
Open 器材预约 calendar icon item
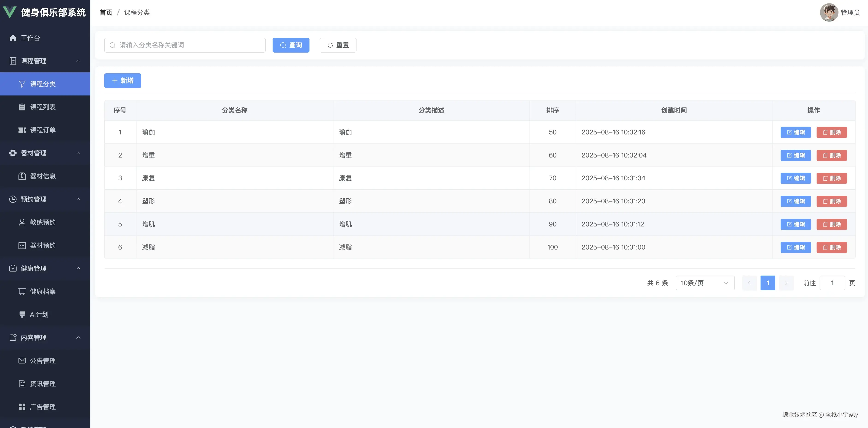(42, 245)
